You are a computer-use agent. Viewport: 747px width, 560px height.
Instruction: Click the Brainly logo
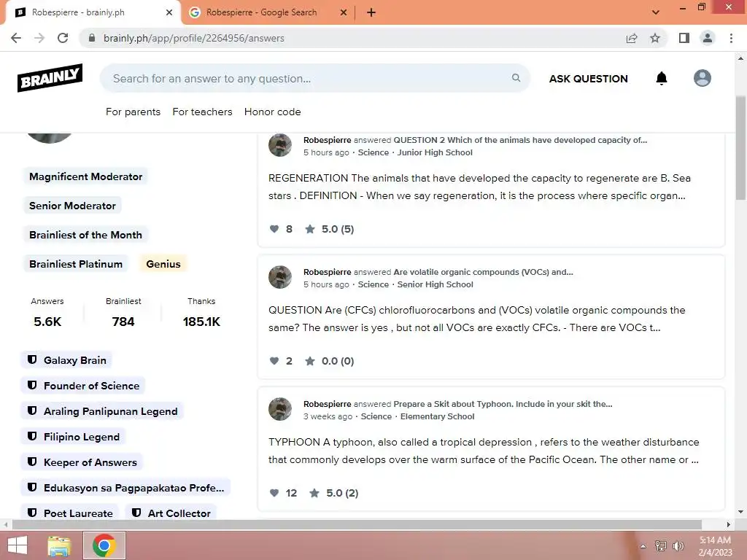click(x=50, y=77)
